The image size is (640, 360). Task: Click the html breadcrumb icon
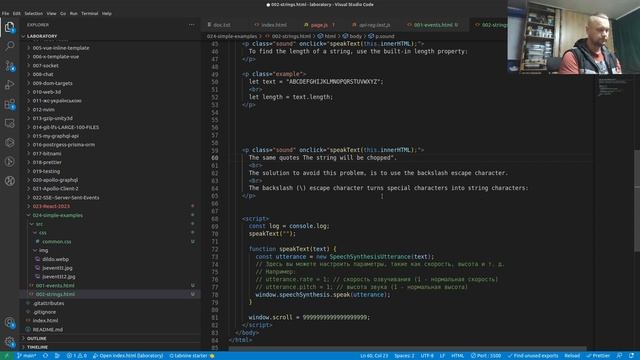click(x=320, y=36)
